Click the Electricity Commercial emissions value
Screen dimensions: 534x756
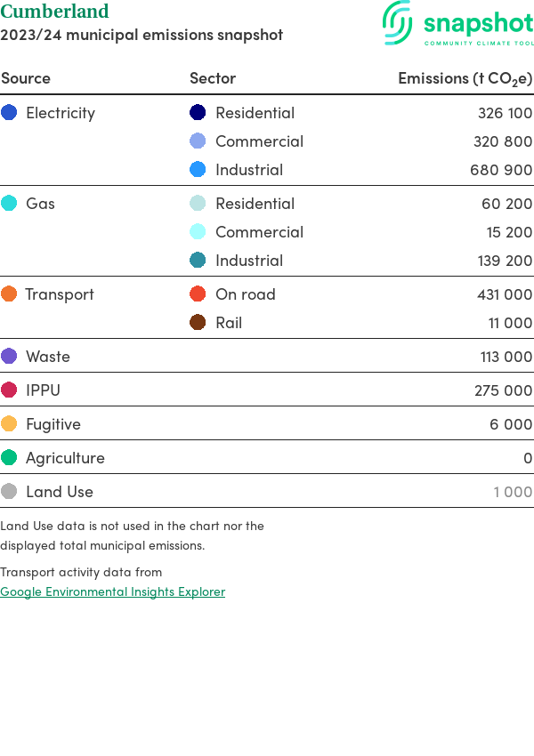tap(503, 141)
